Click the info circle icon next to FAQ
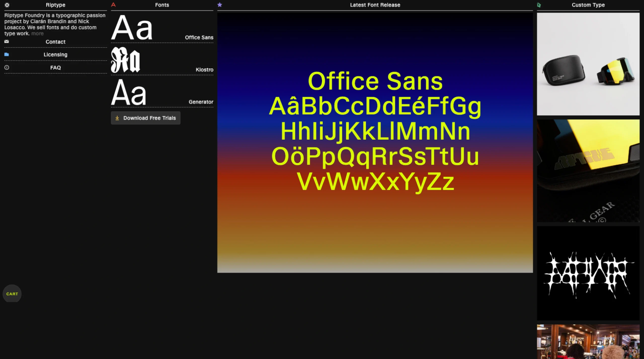This screenshot has height=359, width=644. coord(7,67)
